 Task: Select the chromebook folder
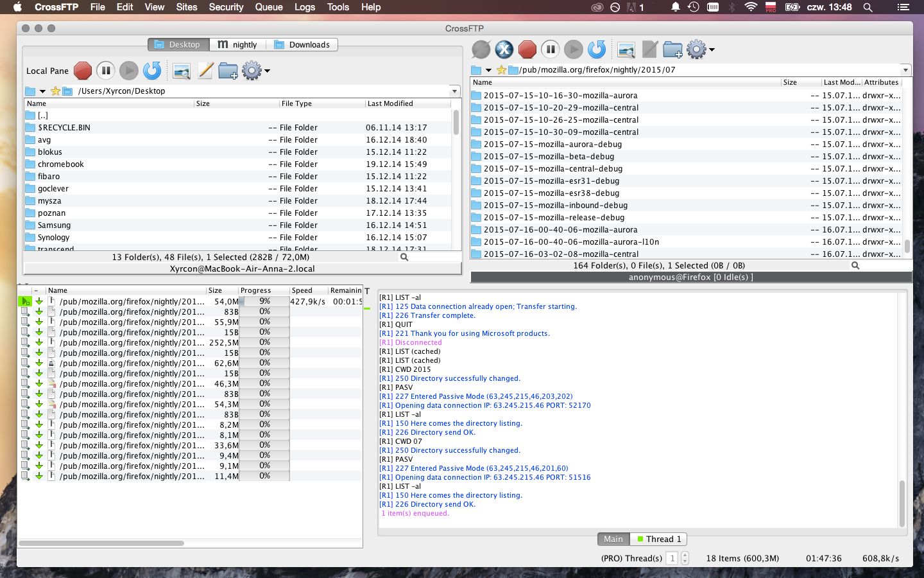pyautogui.click(x=238, y=164)
